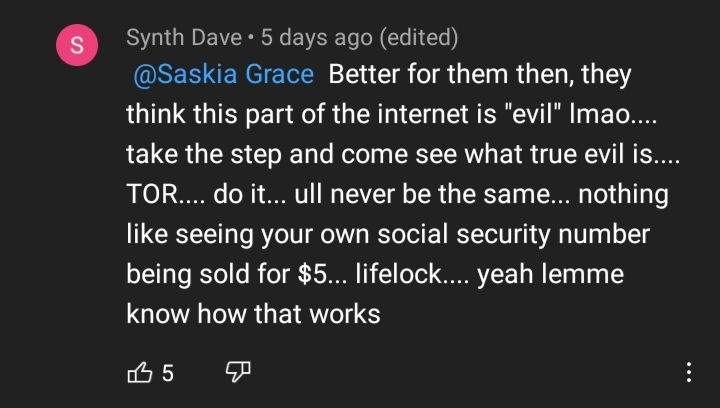Click the word lifelock in comment

pyautogui.click(x=398, y=274)
